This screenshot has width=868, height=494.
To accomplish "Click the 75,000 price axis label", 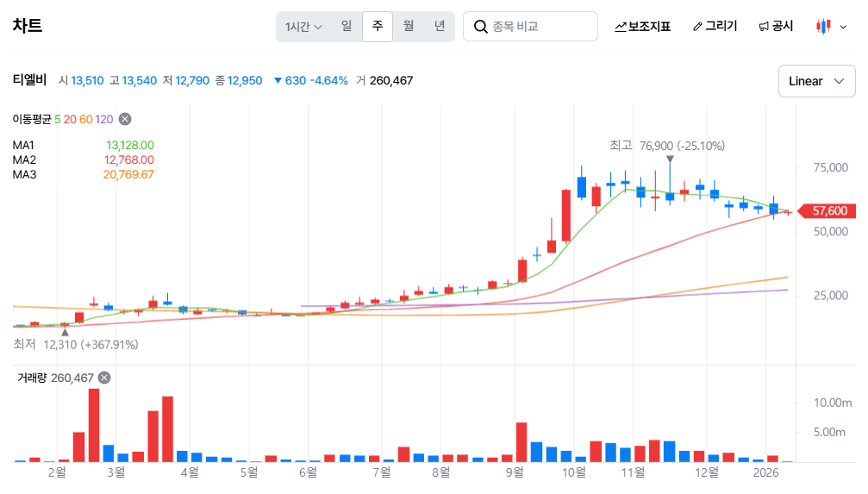I will click(830, 168).
